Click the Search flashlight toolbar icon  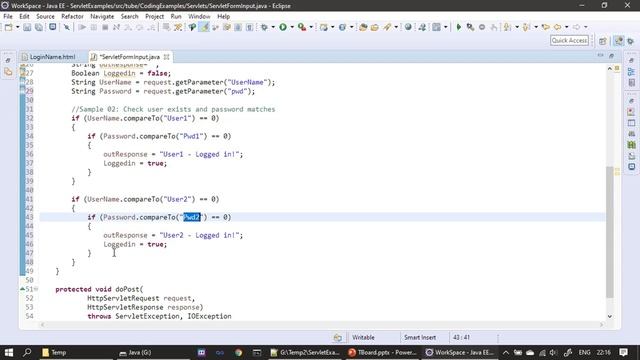[x=387, y=27]
